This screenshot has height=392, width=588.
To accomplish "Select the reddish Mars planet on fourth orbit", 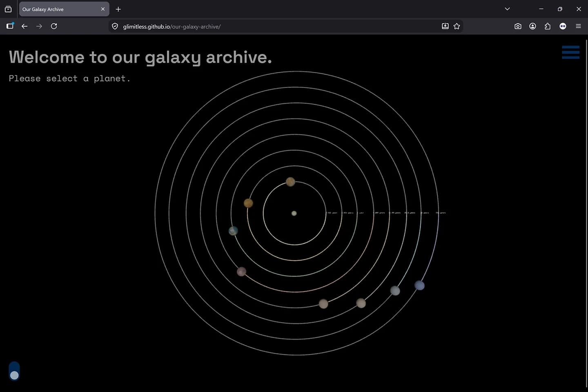I will pyautogui.click(x=242, y=272).
